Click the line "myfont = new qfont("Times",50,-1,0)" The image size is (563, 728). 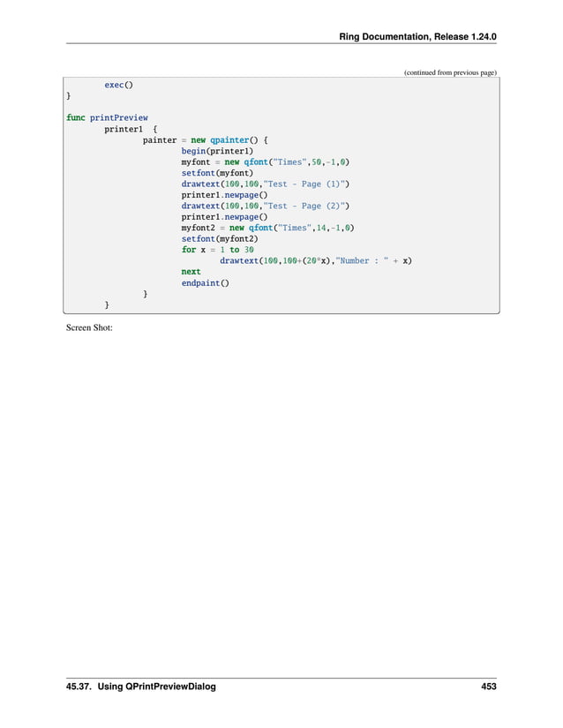(266, 162)
